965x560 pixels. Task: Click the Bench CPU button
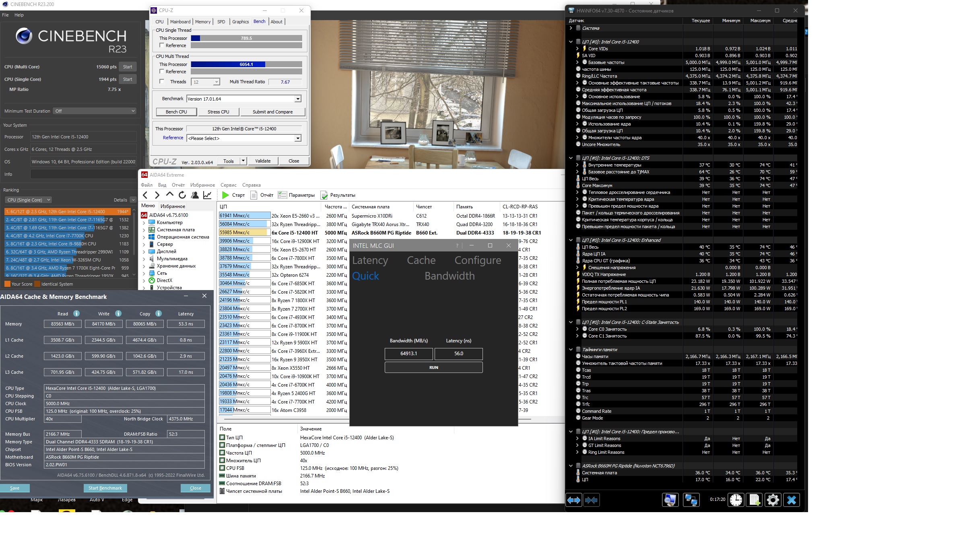176,112
